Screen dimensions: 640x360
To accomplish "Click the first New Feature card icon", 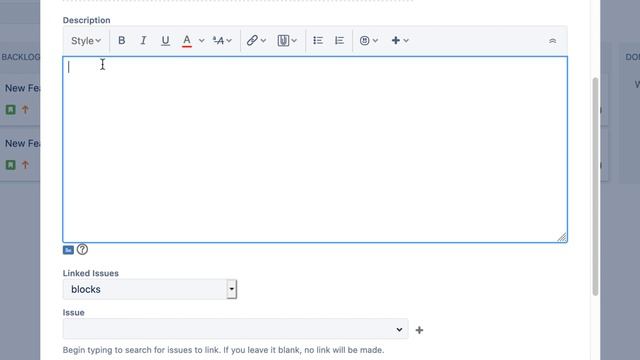I will point(11,109).
